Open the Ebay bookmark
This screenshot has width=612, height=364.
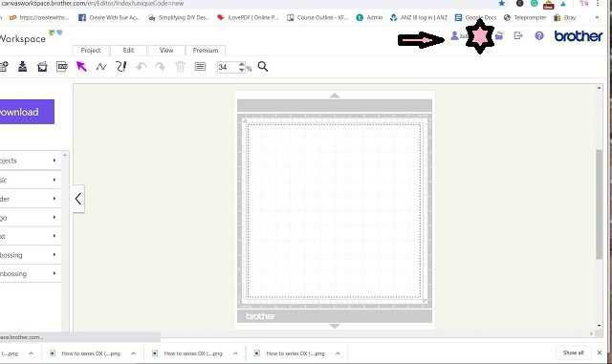564,17
